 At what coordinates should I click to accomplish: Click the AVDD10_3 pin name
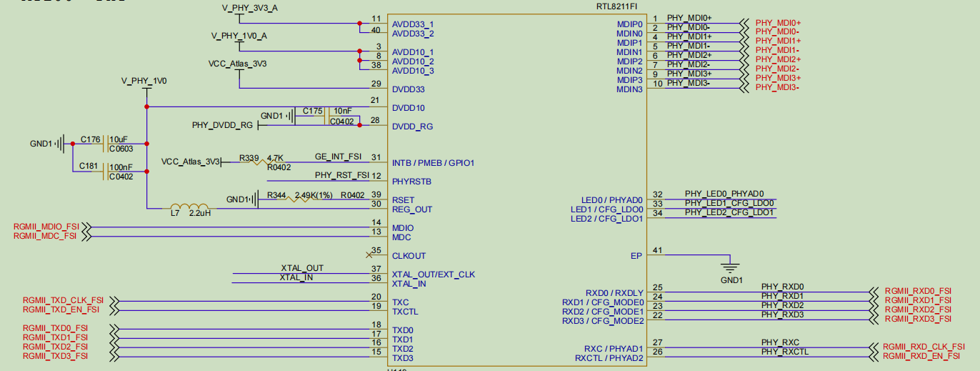(413, 71)
